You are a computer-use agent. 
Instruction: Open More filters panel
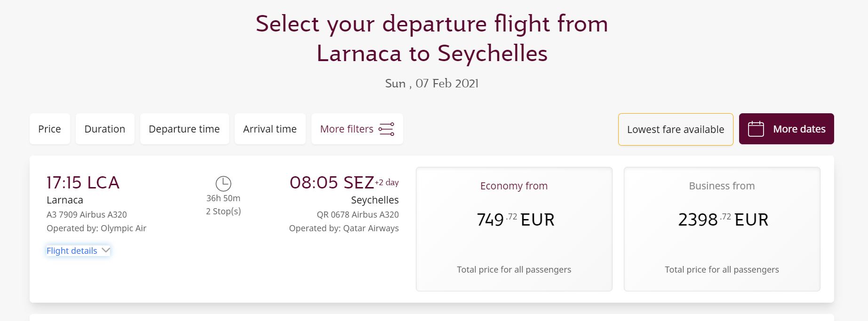point(357,129)
